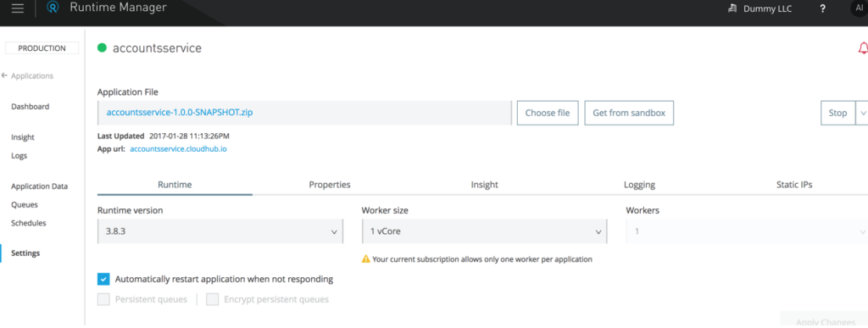Open Schedules in the sidebar
Image resolution: width=868 pixels, height=328 pixels.
(x=29, y=223)
